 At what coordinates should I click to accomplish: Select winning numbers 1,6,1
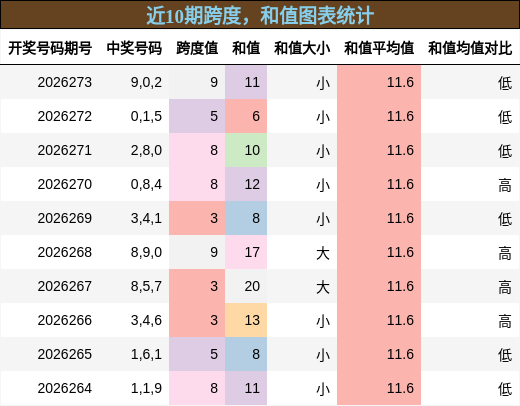(146, 354)
